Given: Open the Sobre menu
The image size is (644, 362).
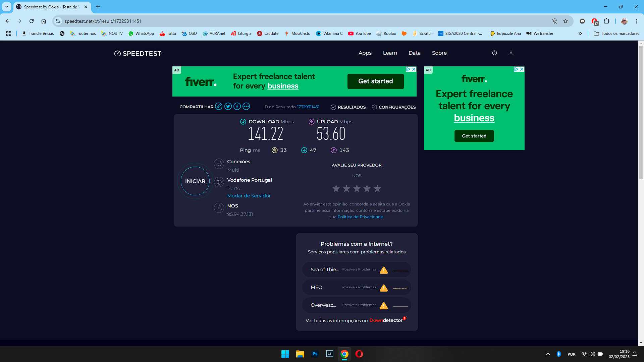Looking at the screenshot, I should pos(439,53).
